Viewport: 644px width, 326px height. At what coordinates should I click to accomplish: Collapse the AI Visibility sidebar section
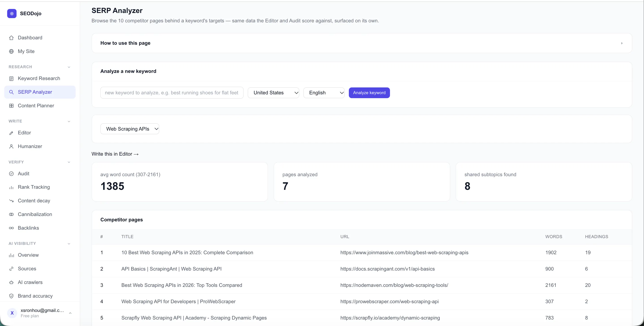pyautogui.click(x=69, y=244)
